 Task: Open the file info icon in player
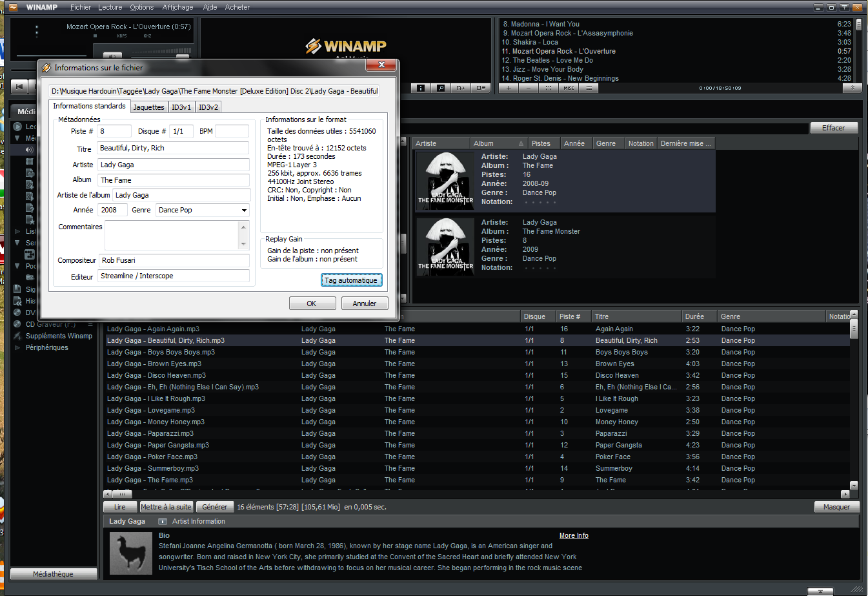(421, 88)
